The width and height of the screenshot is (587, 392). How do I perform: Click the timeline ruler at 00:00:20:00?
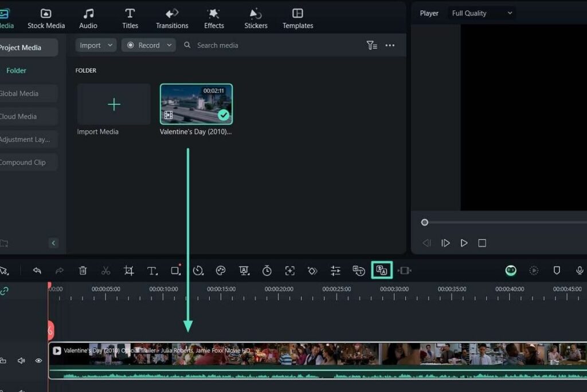pyautogui.click(x=279, y=289)
